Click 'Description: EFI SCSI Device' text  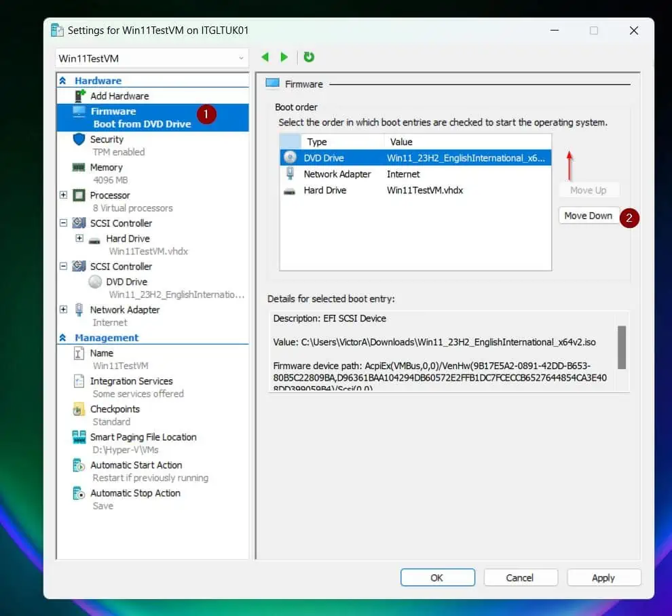pos(330,318)
